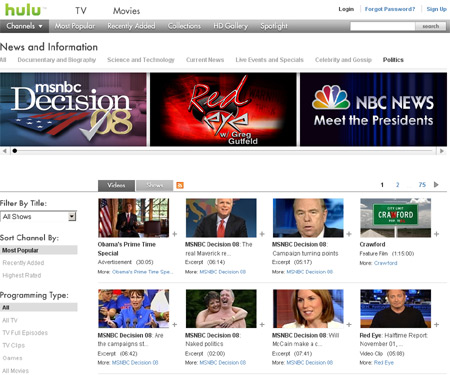Click plus next to Naked politics video
The width and height of the screenshot is (450, 375).
pyautogui.click(x=262, y=324)
